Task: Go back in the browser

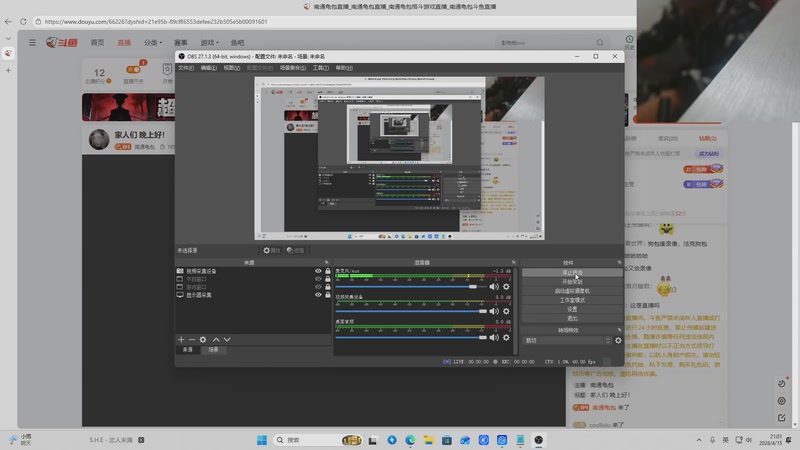Action: pyautogui.click(x=8, y=21)
